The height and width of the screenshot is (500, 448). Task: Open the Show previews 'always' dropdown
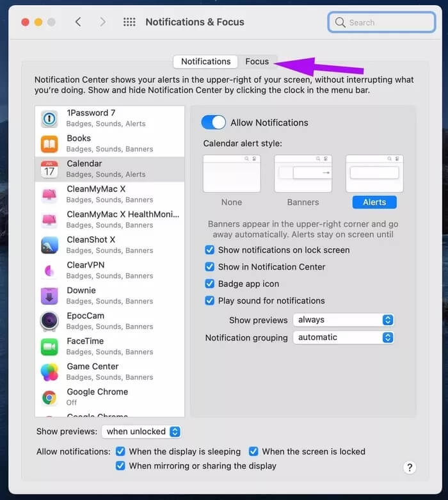click(x=344, y=320)
